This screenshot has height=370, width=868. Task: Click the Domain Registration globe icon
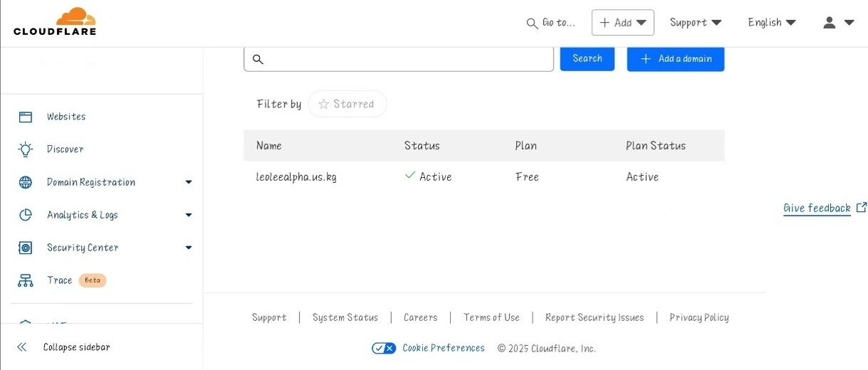26,182
